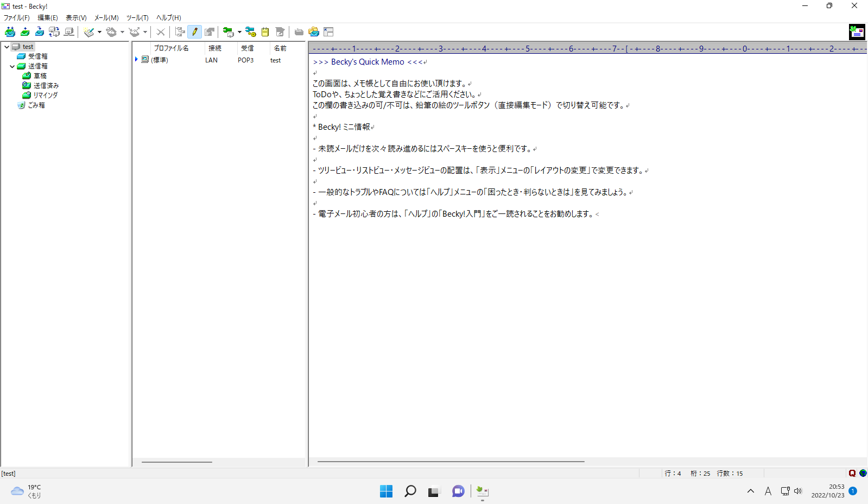Click the horizontal scrollbar of the profile list
This screenshot has width=868, height=504.
click(x=177, y=462)
